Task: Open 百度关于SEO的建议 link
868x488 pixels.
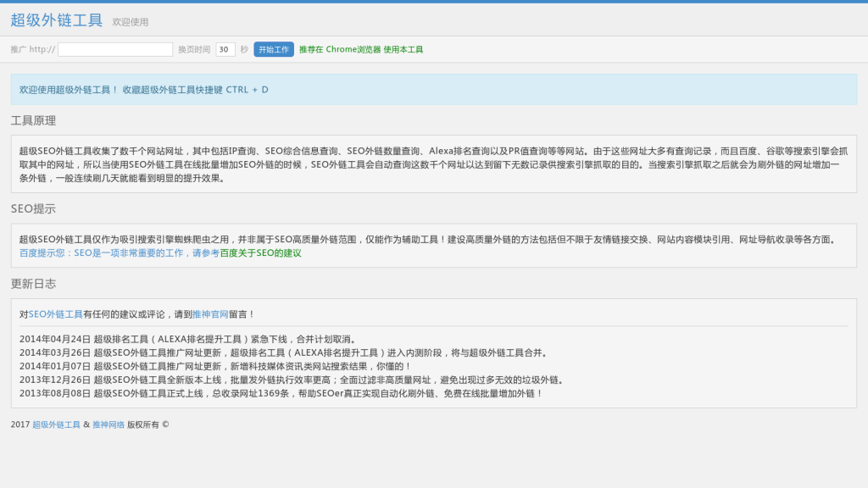Action: pos(261,252)
